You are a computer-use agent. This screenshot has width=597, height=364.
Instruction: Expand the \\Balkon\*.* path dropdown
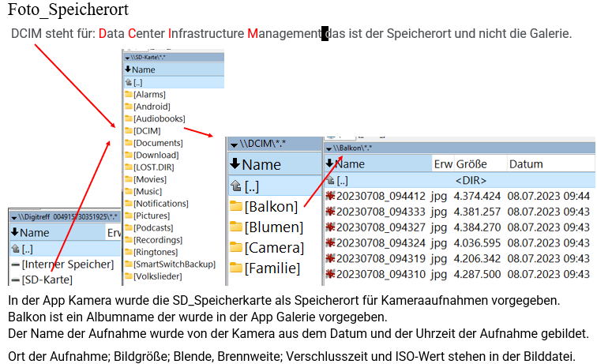pos(329,148)
